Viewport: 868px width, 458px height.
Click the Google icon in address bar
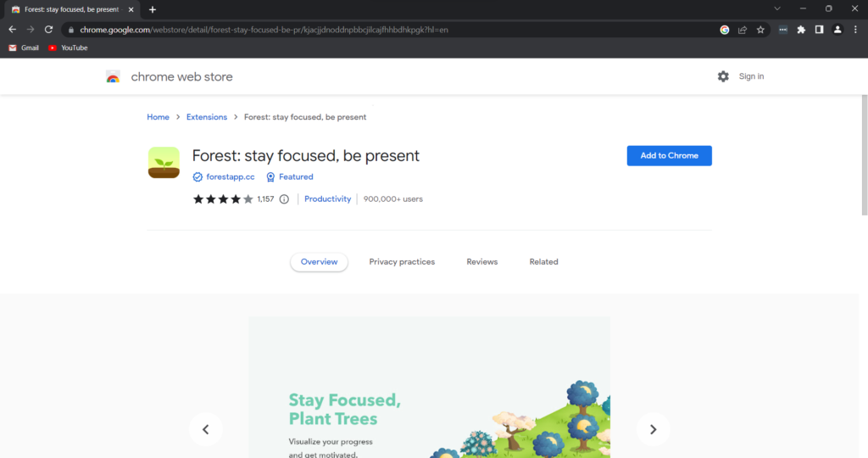[x=724, y=30]
